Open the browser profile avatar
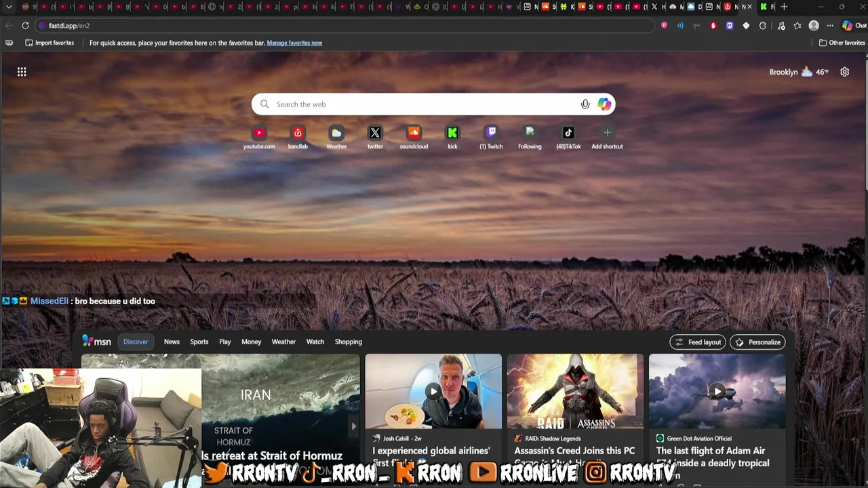This screenshot has height=488, width=868. [x=814, y=26]
